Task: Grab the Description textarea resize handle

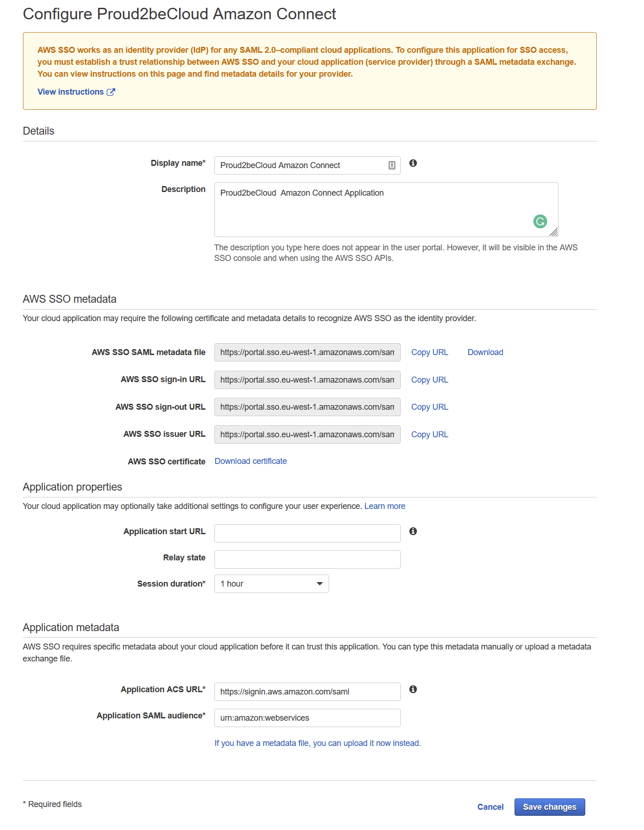Action: pyautogui.click(x=554, y=232)
